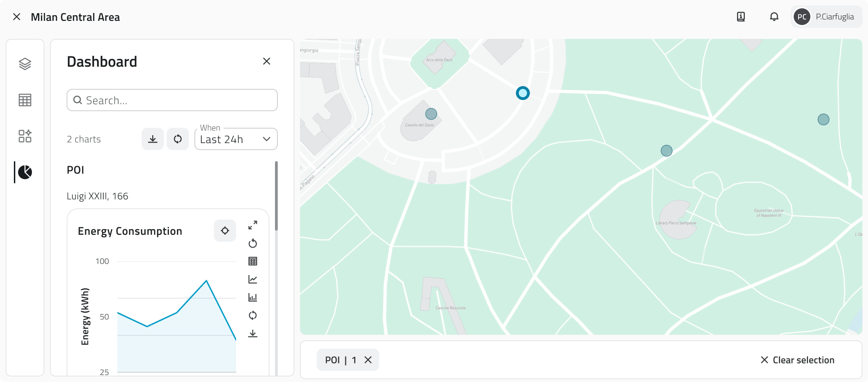This screenshot has width=868, height=382.
Task: Open the table view icon in sidebar
Action: coord(25,100)
